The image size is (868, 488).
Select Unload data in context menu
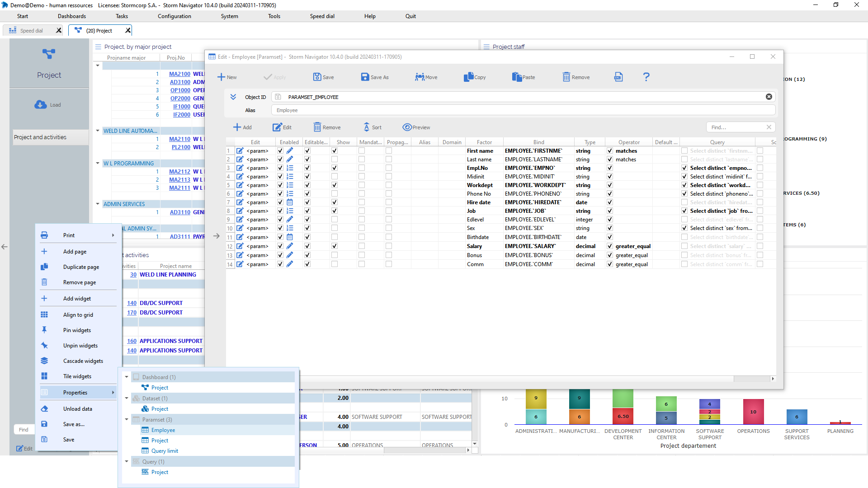point(78,408)
